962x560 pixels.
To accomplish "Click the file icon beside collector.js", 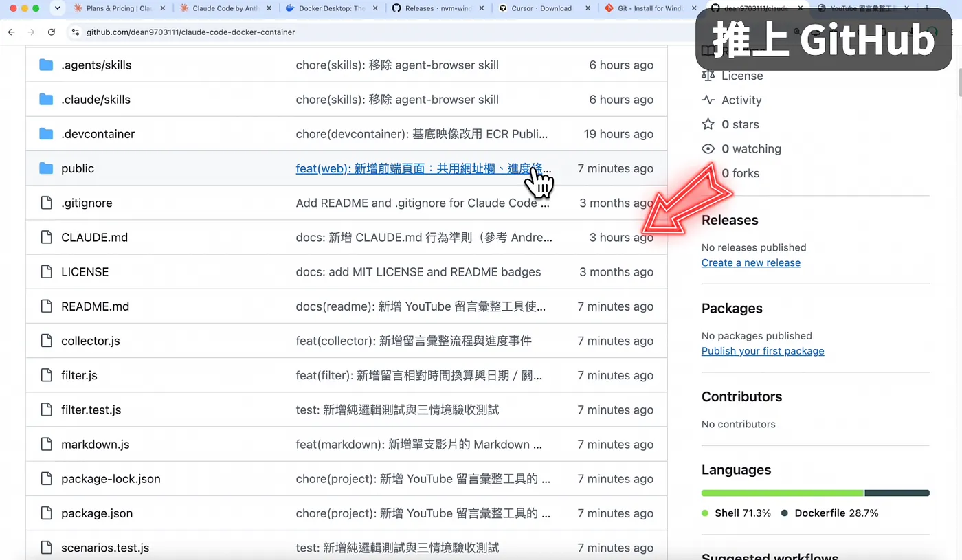I will click(x=46, y=341).
